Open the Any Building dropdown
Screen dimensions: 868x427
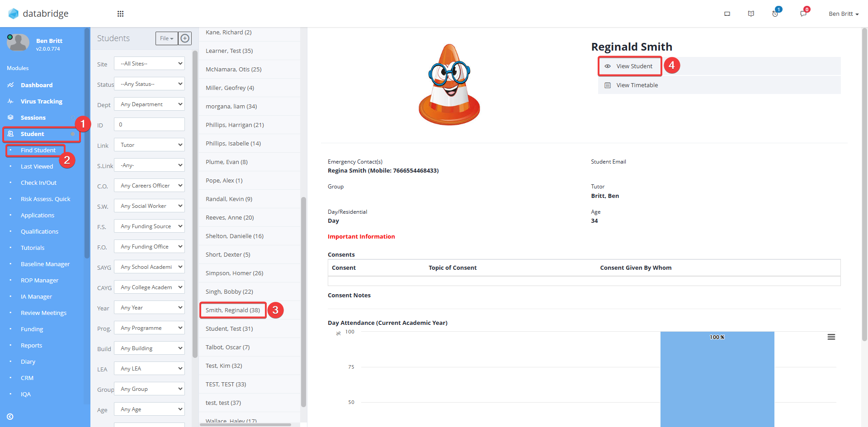tap(149, 348)
